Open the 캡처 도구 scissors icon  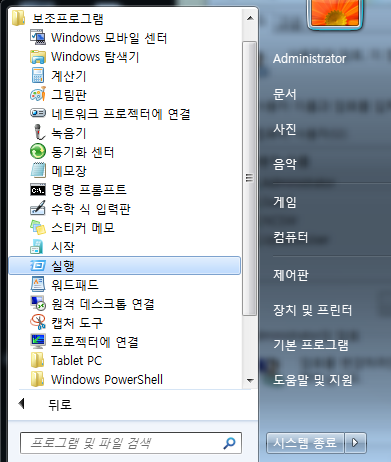(38, 322)
